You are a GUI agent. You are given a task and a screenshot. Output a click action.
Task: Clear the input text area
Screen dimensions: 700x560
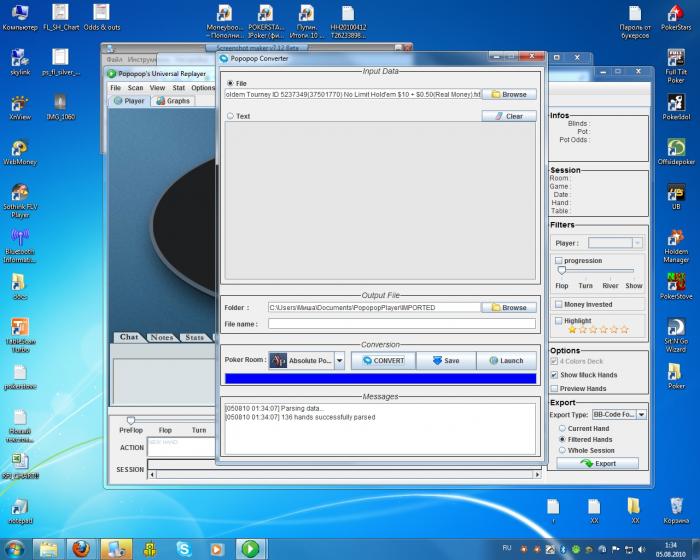point(508,116)
